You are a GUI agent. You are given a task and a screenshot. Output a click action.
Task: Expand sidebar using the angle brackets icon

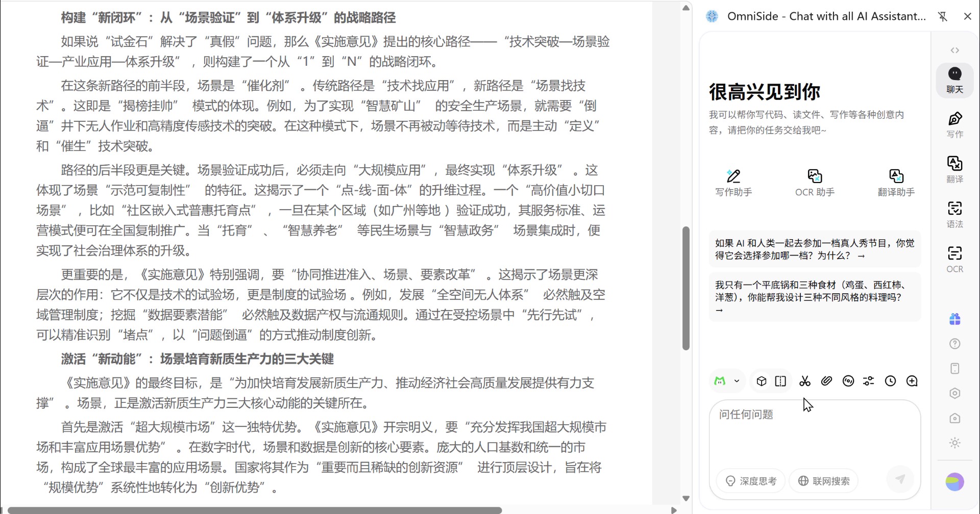pos(955,50)
